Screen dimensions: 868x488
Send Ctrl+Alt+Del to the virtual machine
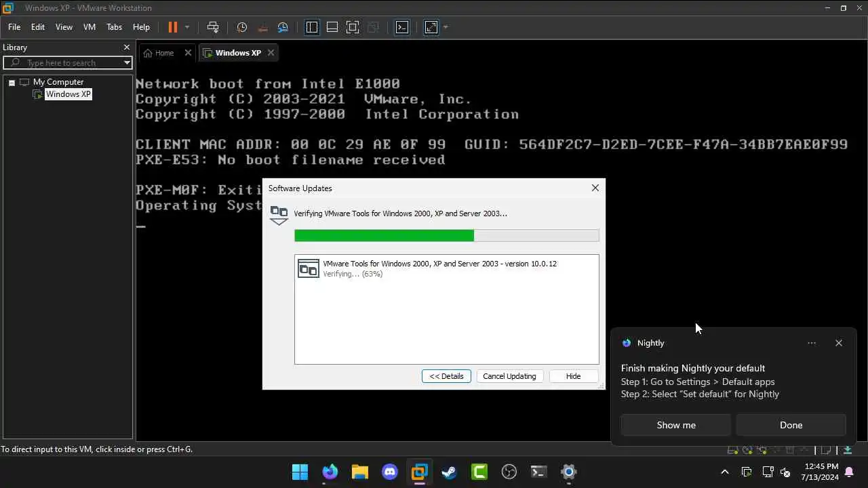click(x=213, y=27)
